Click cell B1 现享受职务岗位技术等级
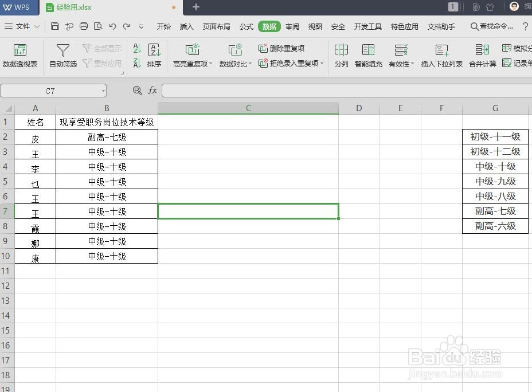The width and height of the screenshot is (532, 392). [107, 121]
